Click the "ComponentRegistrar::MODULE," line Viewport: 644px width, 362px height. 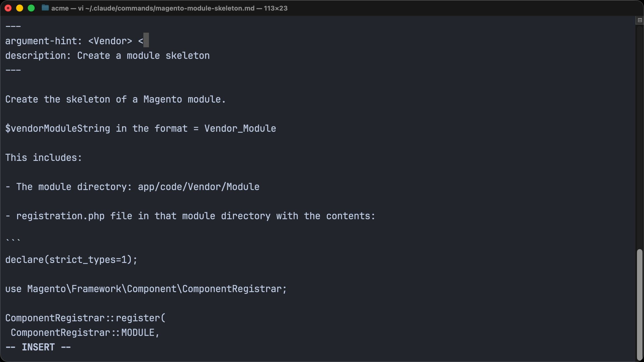[x=85, y=333]
